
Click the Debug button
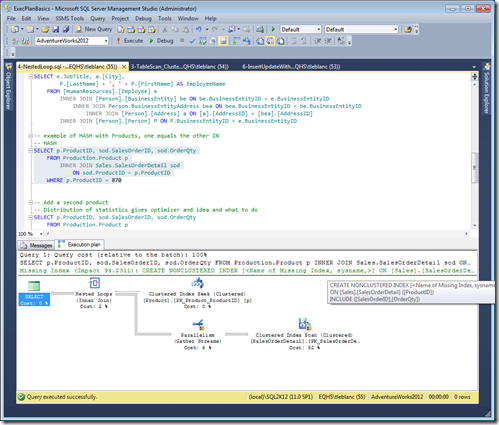161,41
